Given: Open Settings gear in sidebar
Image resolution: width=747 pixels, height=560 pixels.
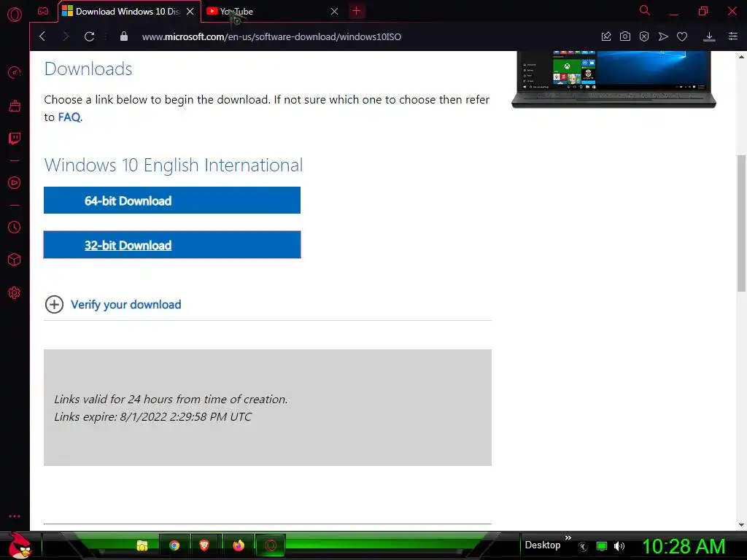Looking at the screenshot, I should point(15,292).
